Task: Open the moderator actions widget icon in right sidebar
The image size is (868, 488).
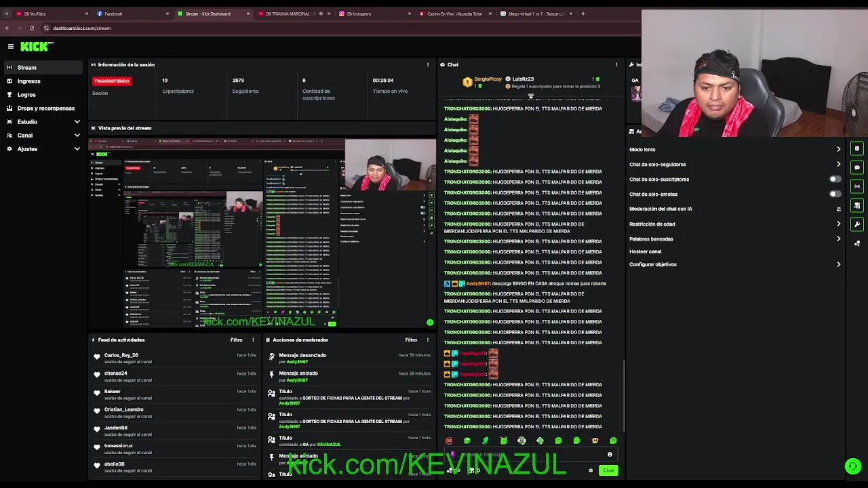Action: click(857, 205)
